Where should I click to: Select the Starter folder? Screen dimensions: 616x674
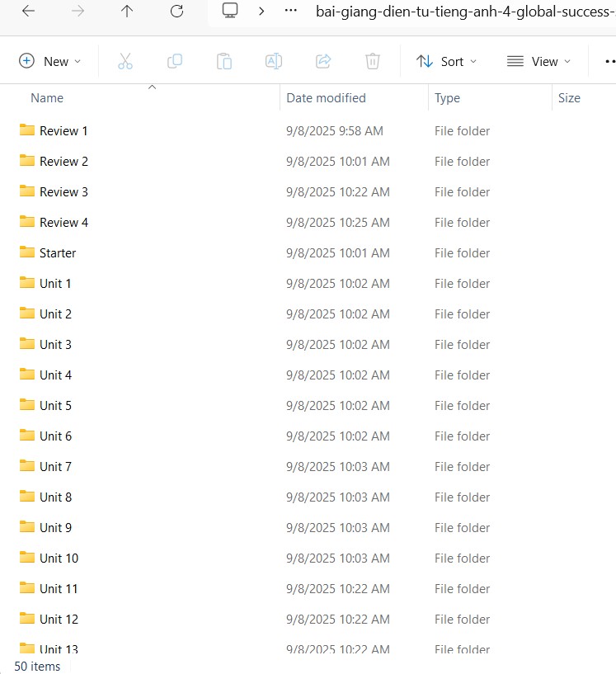tap(58, 253)
